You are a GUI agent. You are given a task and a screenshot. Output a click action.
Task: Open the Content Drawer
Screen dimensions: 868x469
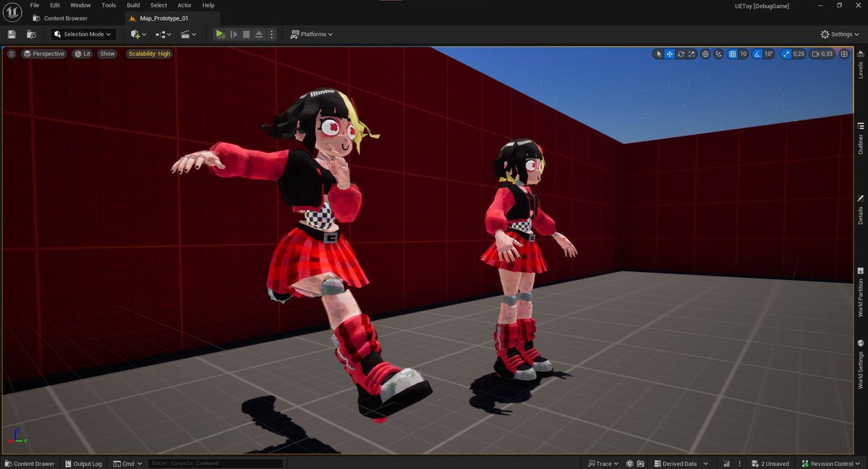point(30,464)
